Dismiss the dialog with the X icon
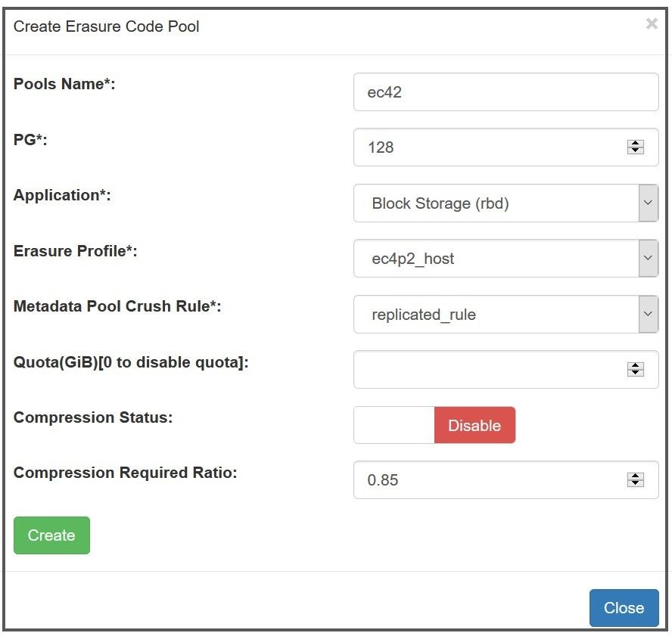The width and height of the screenshot is (672, 636). pos(652,23)
